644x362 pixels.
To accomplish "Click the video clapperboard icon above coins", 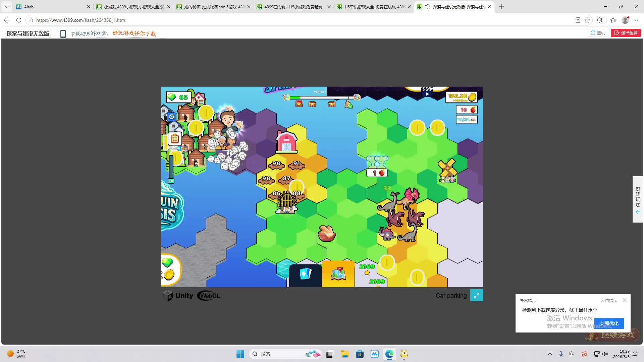I will [x=427, y=92].
